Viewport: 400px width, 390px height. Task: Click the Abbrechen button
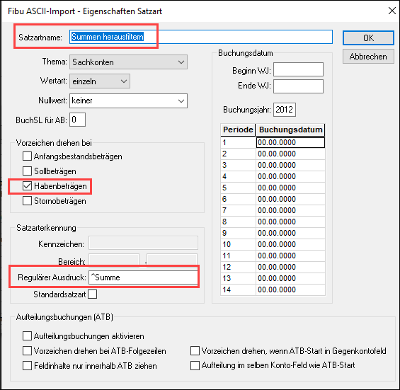point(368,57)
